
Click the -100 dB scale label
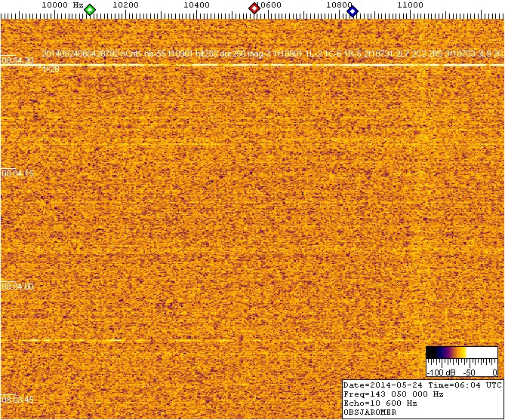point(439,372)
